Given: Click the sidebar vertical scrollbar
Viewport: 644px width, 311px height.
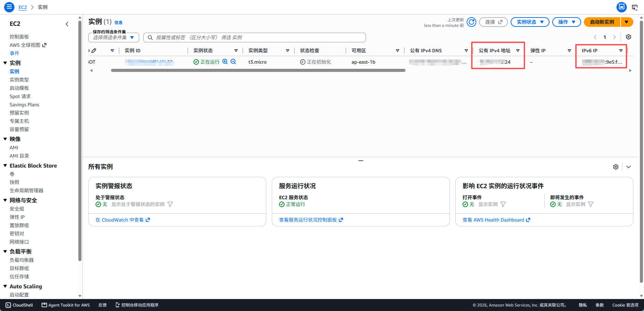Looking at the screenshot, I should [x=80, y=141].
